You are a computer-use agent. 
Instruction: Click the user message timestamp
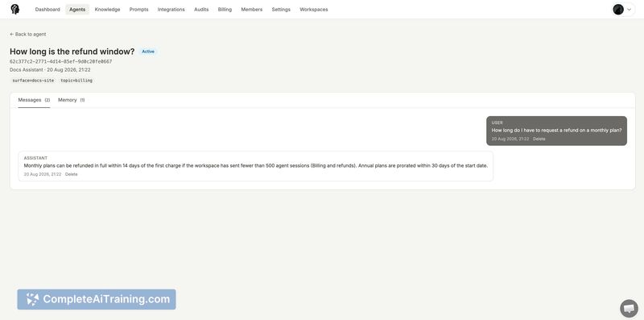coord(510,139)
